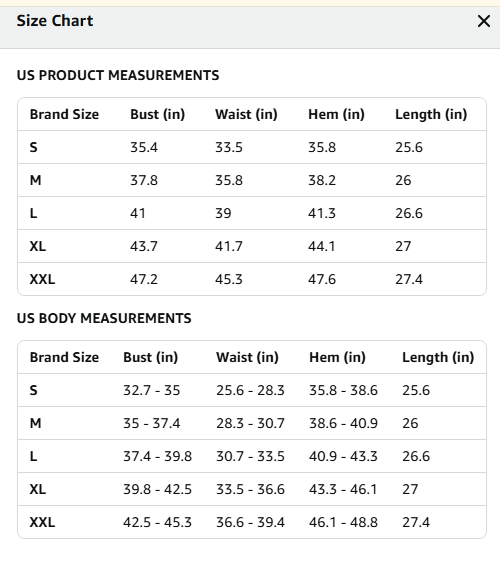Close the Size Chart dialog

pos(484,21)
